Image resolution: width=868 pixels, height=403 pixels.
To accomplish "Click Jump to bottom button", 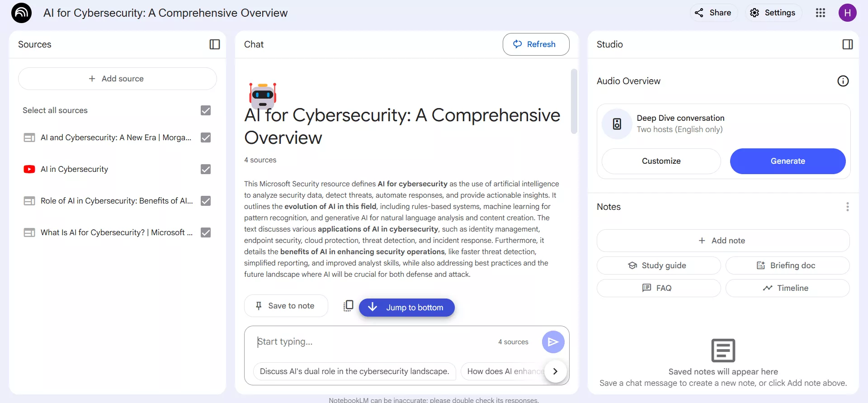I will tap(406, 308).
